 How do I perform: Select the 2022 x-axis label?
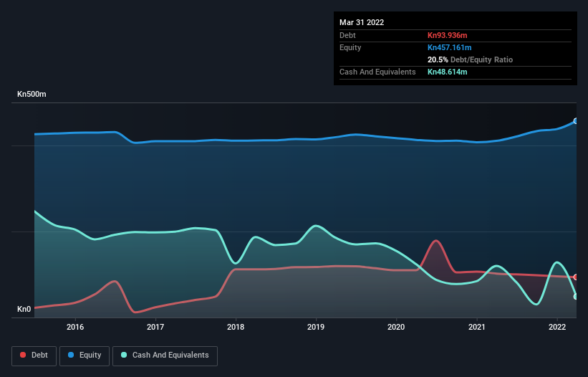click(557, 327)
